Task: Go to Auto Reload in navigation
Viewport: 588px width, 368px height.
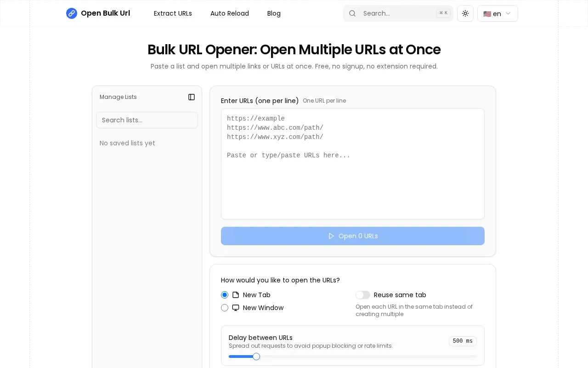Action: pos(230,13)
